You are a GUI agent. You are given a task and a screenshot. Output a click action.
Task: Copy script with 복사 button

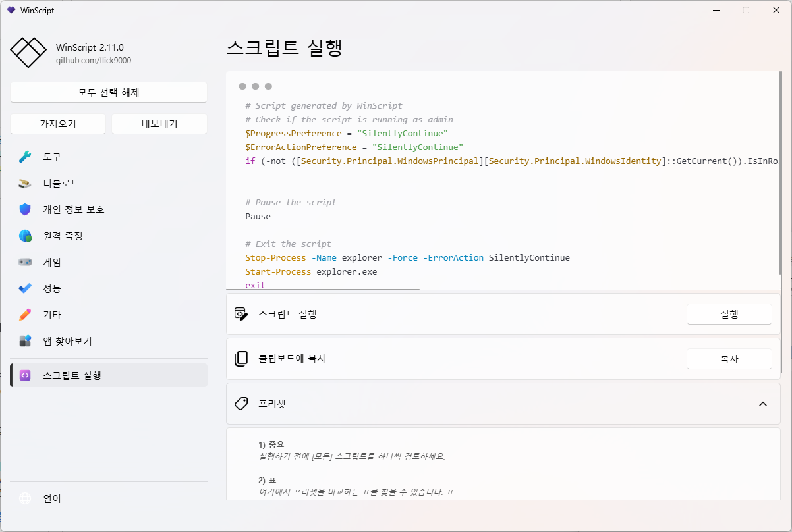[729, 359]
